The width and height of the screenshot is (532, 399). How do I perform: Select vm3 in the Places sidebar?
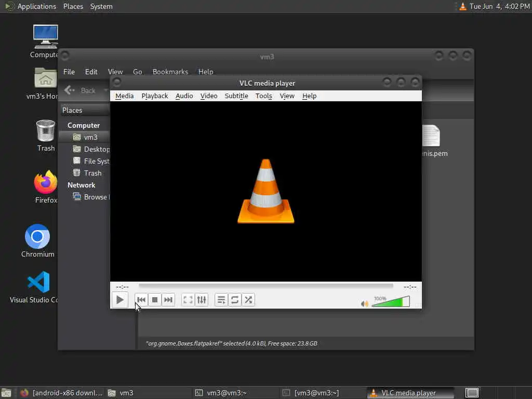pos(85,137)
